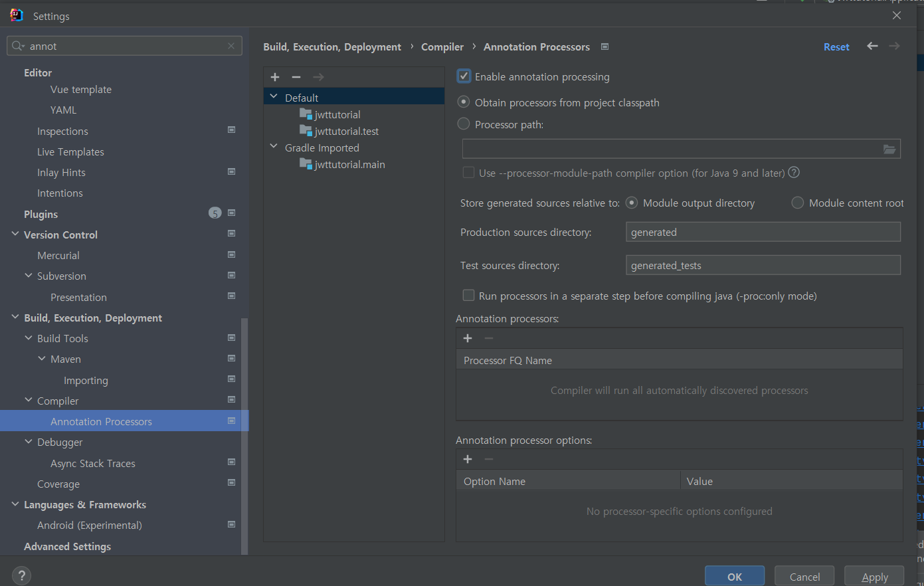Click Cancel button
Image resolution: width=924 pixels, height=586 pixels.
tap(804, 576)
